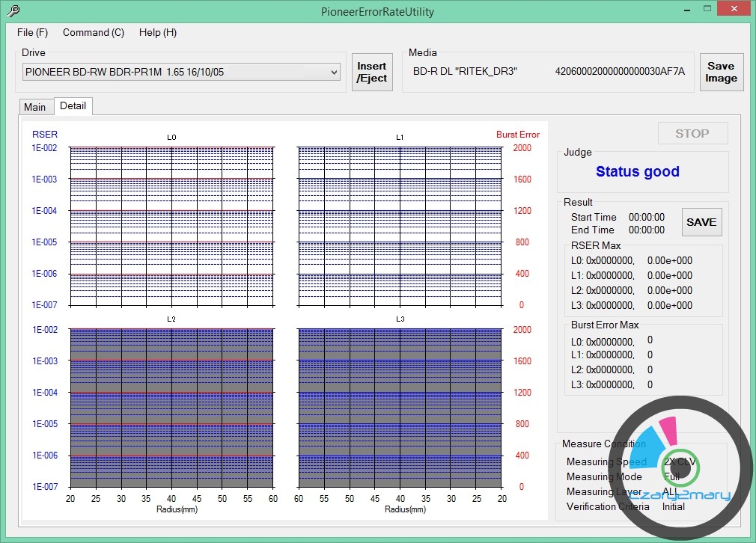Open the File (F) menu
Image resolution: width=756 pixels, height=543 pixels.
pos(32,32)
